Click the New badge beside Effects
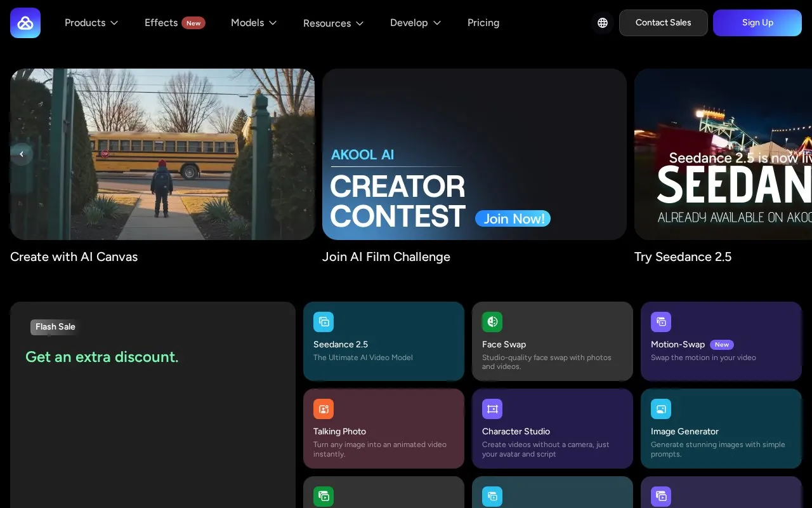 point(193,23)
